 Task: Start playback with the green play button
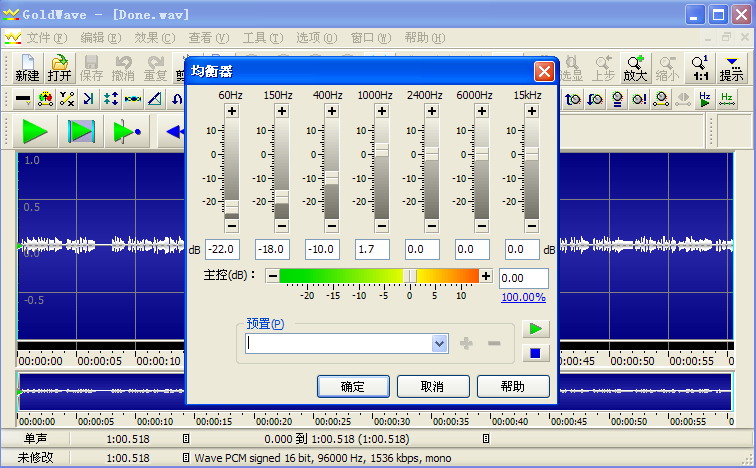[x=35, y=131]
